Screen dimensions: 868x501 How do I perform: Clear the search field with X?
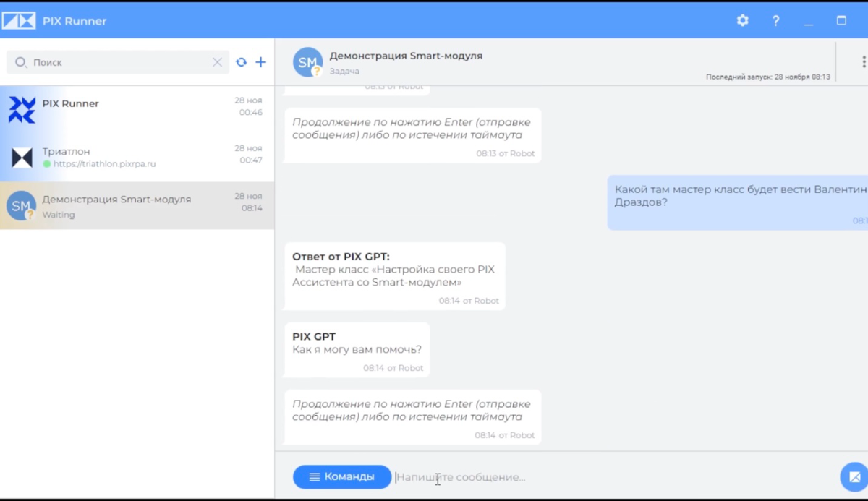tap(217, 62)
